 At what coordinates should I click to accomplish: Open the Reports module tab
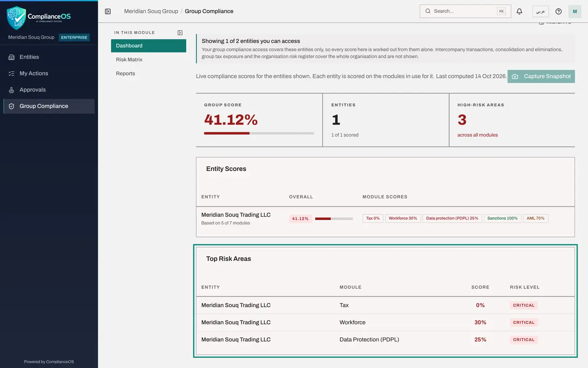(148, 73)
